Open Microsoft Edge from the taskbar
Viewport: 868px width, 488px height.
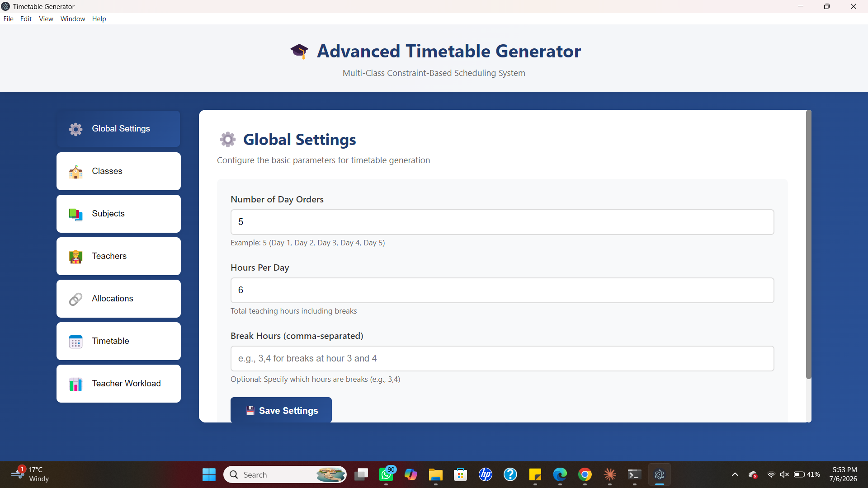[560, 475]
